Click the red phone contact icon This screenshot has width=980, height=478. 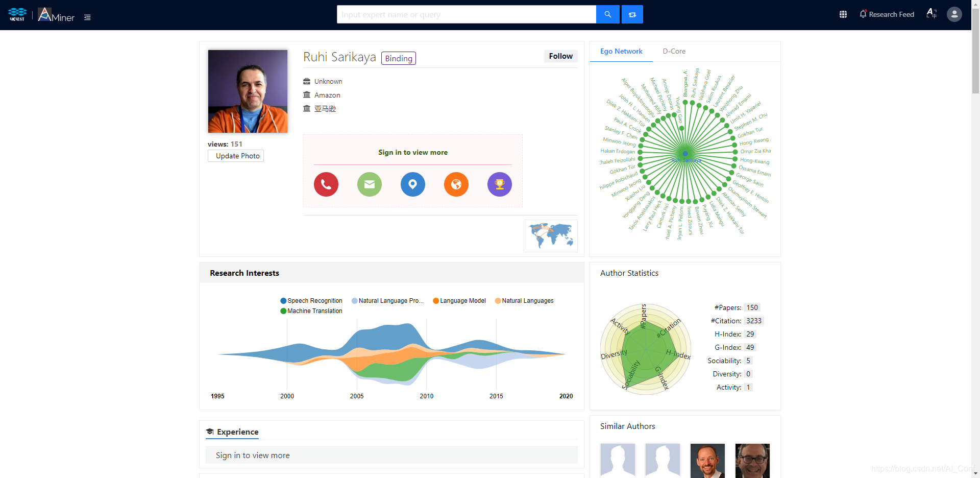[x=326, y=184]
